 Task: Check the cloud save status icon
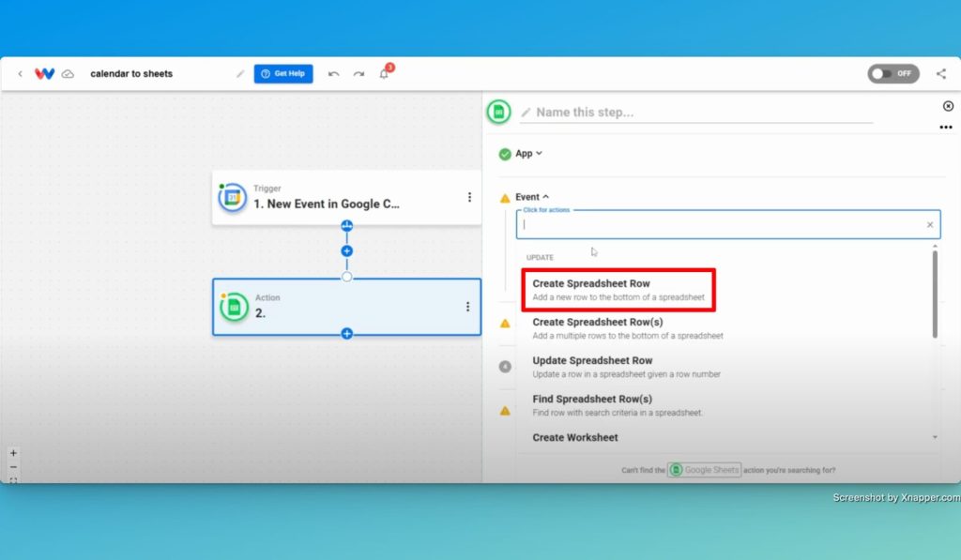(x=68, y=74)
